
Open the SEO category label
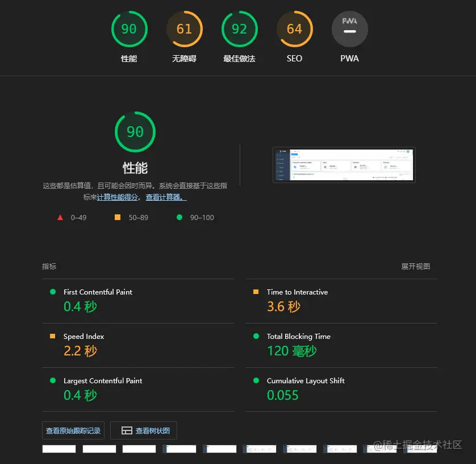pos(294,59)
